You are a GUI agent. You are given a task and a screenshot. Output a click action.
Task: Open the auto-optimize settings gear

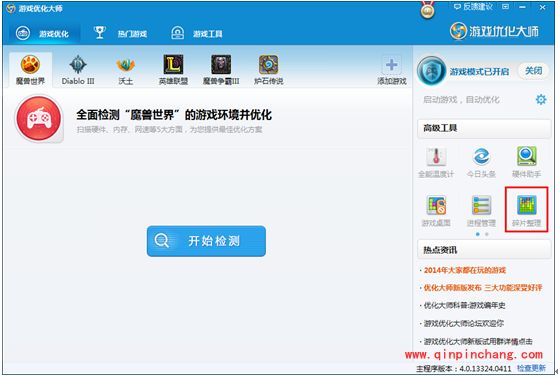[x=541, y=99]
